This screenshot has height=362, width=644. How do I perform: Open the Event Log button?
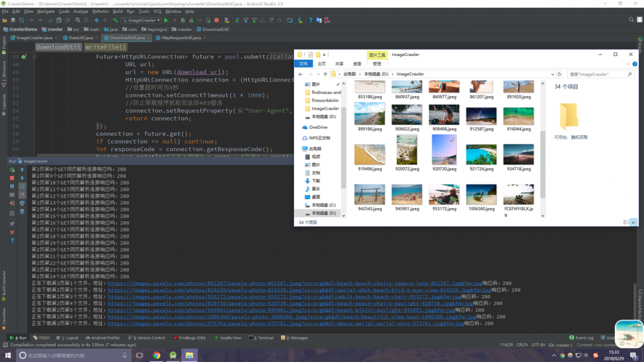tap(581, 338)
